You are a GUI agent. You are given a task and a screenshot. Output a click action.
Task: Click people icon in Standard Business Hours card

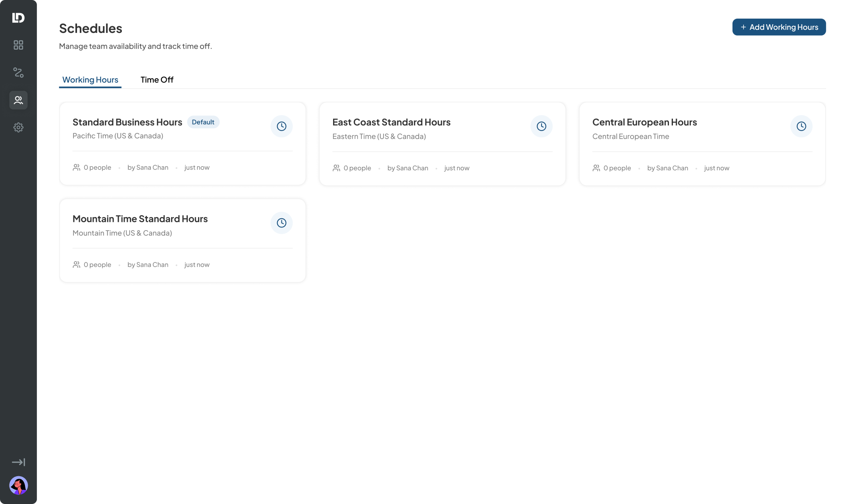pos(77,167)
